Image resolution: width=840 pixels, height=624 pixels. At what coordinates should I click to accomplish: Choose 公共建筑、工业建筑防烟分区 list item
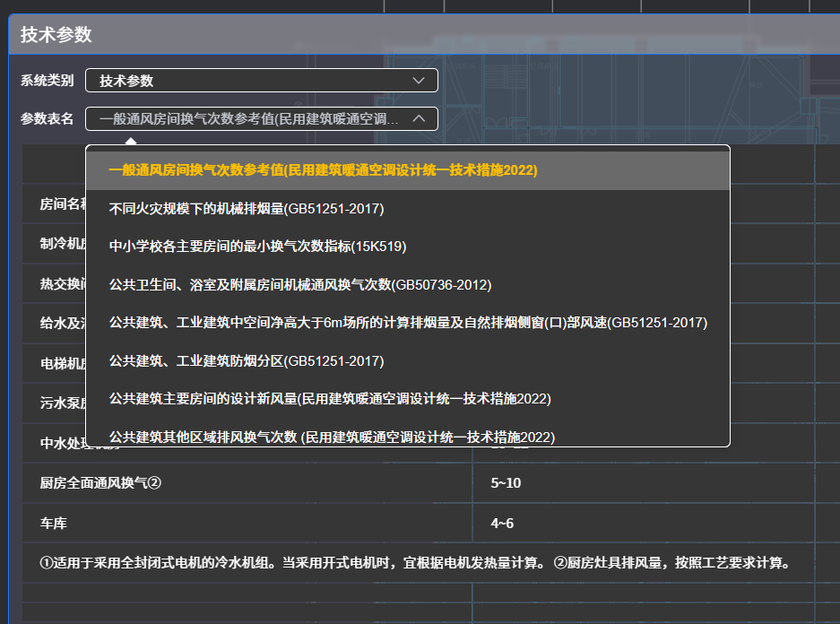246,361
